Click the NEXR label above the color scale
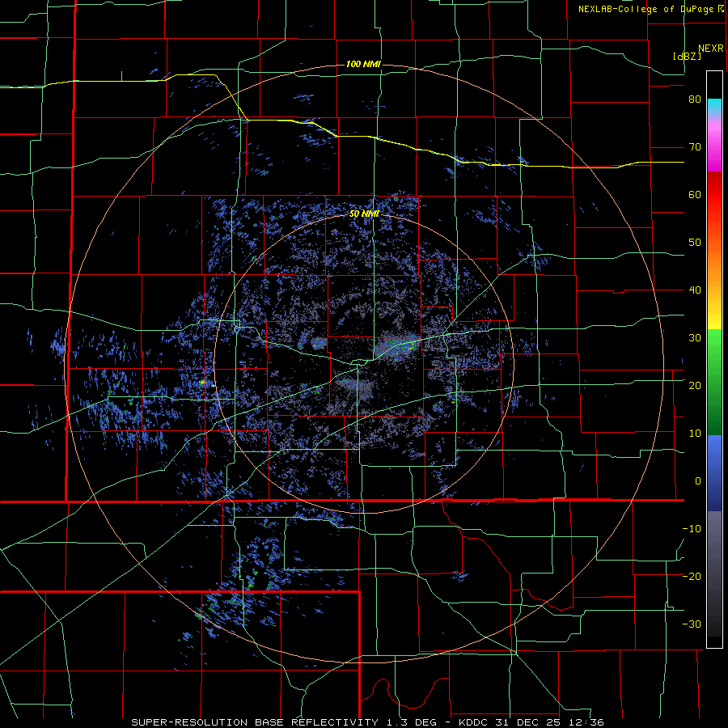 [x=710, y=49]
